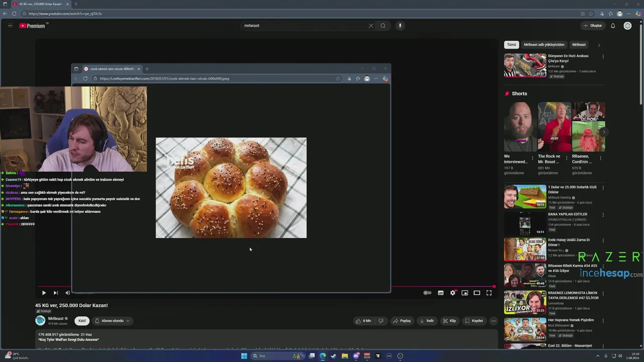644x362 pixels.
Task: Open more actions ellipsis beside Kaydet
Action: pyautogui.click(x=494, y=321)
